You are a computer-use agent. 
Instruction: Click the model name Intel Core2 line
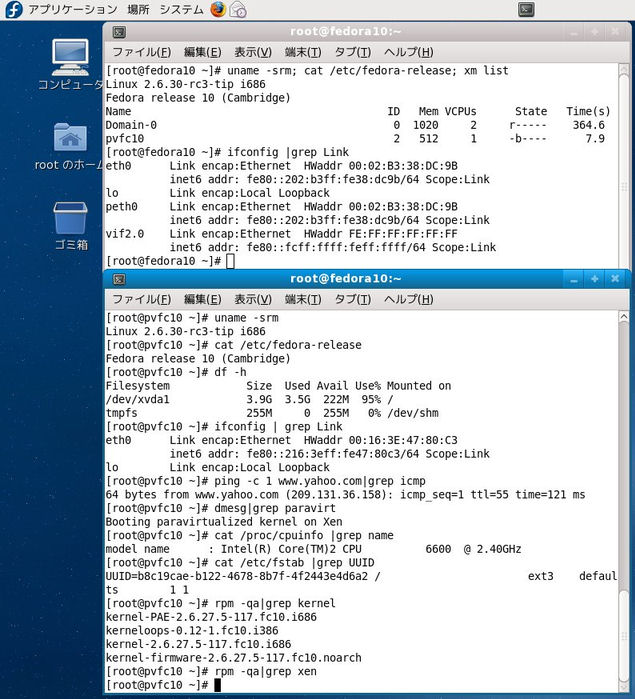(313, 549)
